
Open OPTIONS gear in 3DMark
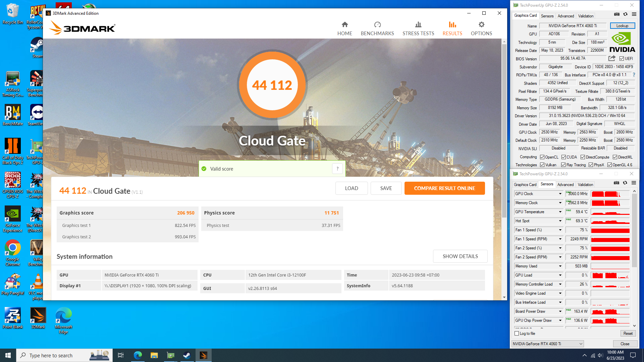pyautogui.click(x=481, y=29)
